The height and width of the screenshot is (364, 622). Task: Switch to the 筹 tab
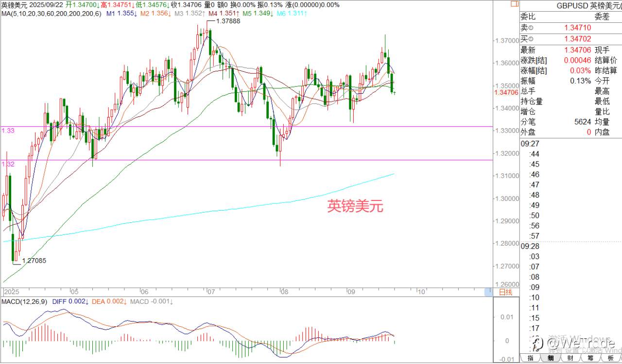589,358
